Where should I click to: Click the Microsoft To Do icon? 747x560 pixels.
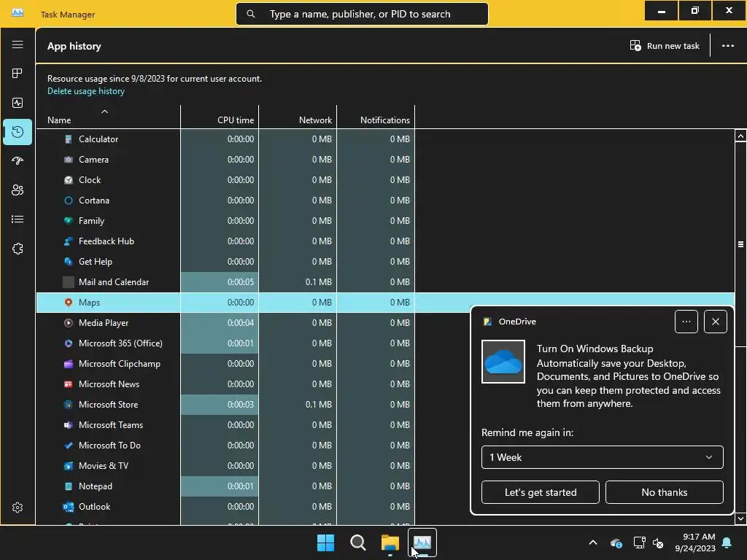[x=69, y=446]
